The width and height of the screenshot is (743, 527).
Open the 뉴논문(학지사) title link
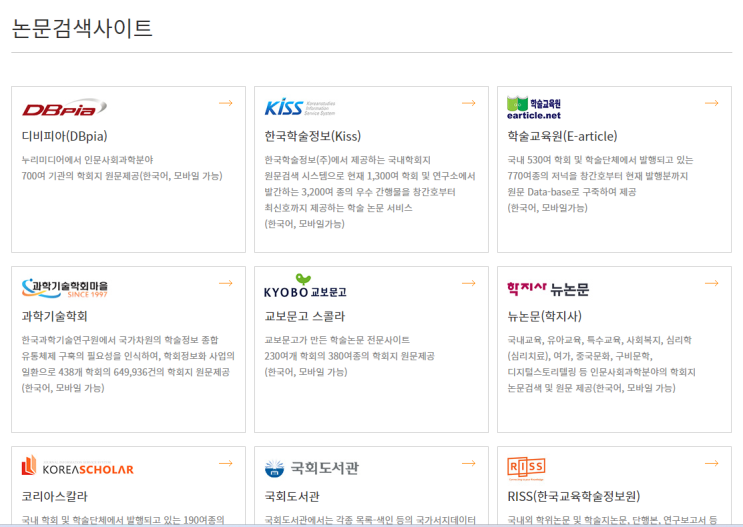(544, 317)
